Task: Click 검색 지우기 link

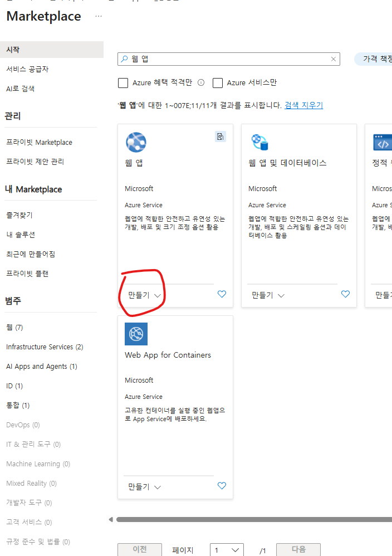Action: point(304,105)
